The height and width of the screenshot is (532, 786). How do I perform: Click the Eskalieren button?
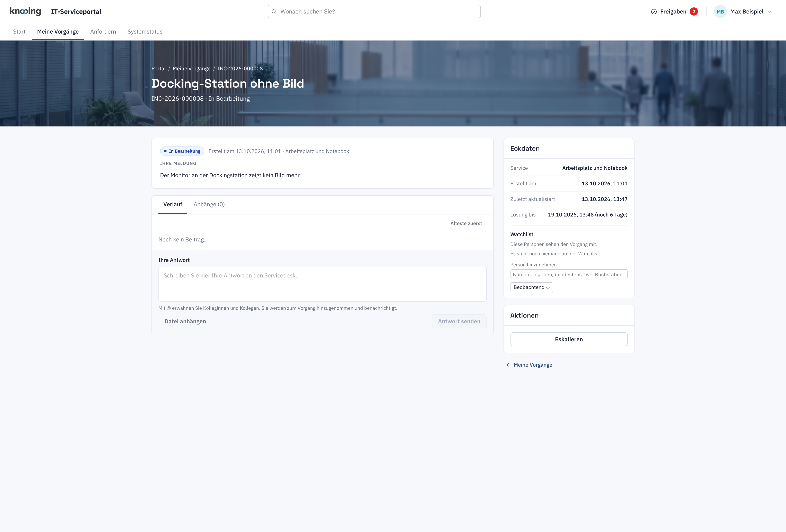pos(569,339)
